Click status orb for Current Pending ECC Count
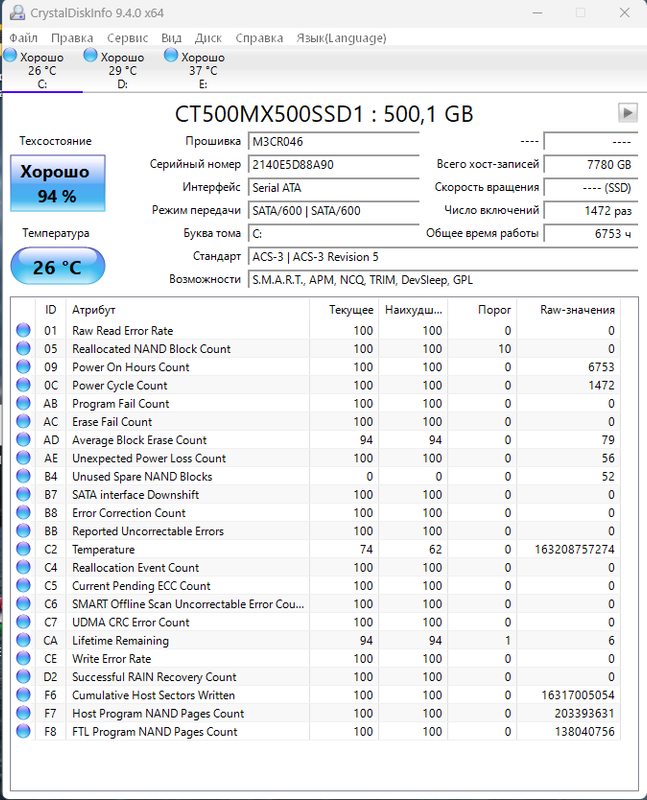 tap(23, 585)
